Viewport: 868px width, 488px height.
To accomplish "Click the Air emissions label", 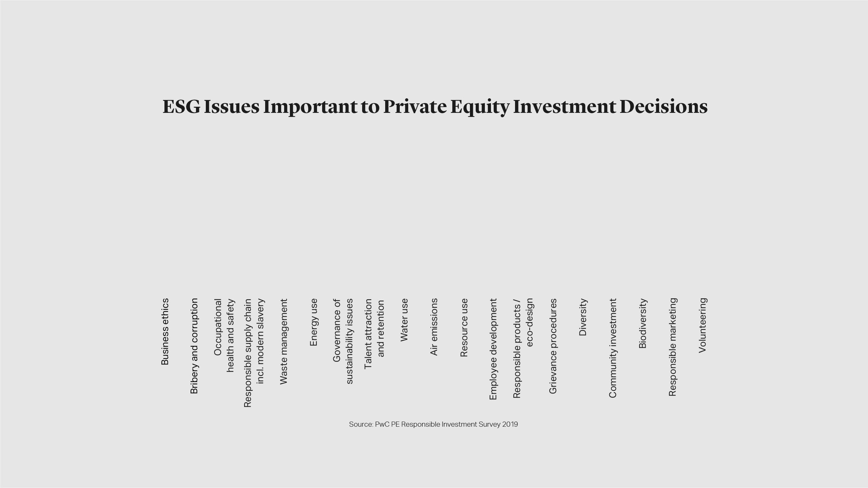I will (x=434, y=327).
